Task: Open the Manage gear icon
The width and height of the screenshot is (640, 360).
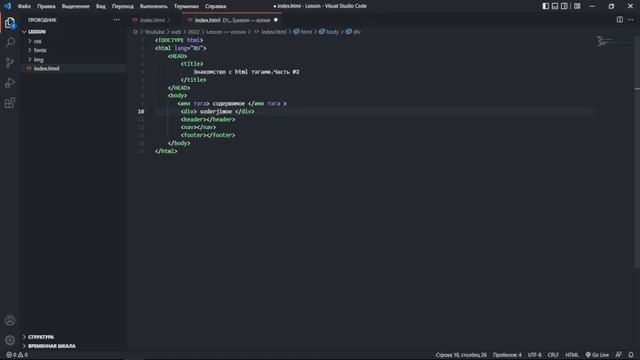Action: tap(10, 340)
